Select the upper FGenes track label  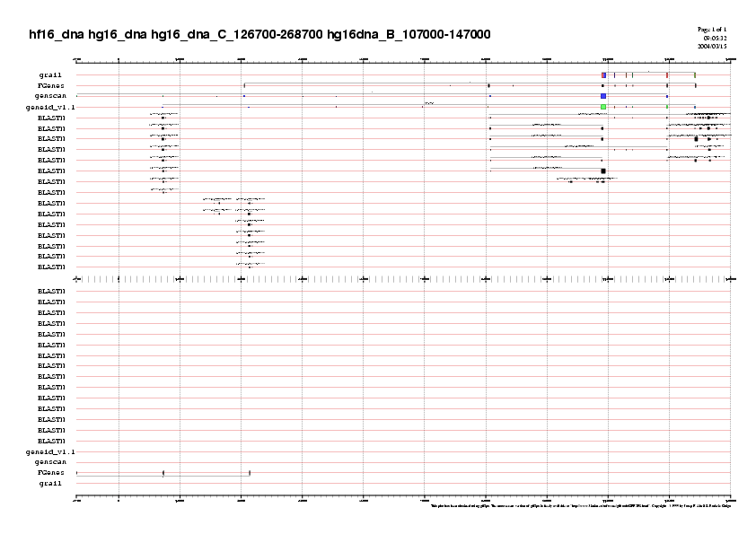pyautogui.click(x=50, y=85)
